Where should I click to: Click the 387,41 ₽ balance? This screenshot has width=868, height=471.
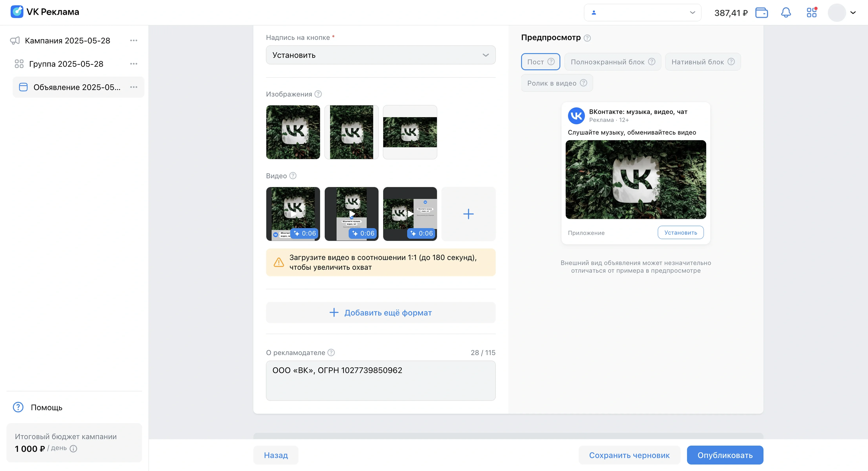tap(731, 13)
